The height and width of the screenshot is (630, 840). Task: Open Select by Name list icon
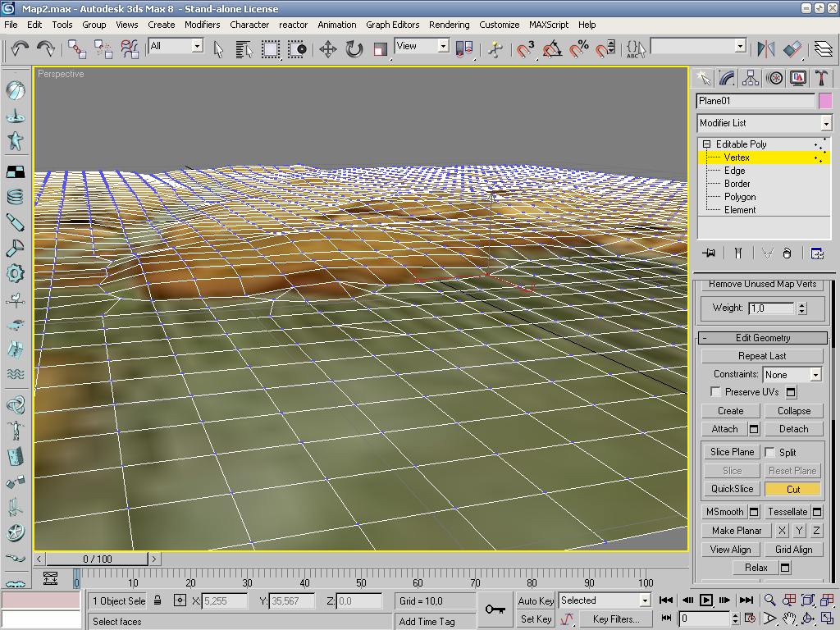tap(244, 49)
